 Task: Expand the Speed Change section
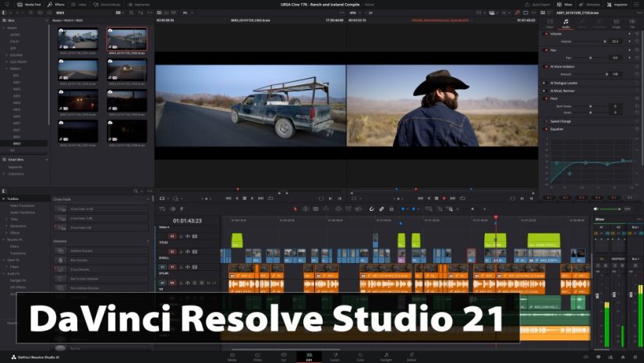pos(561,121)
